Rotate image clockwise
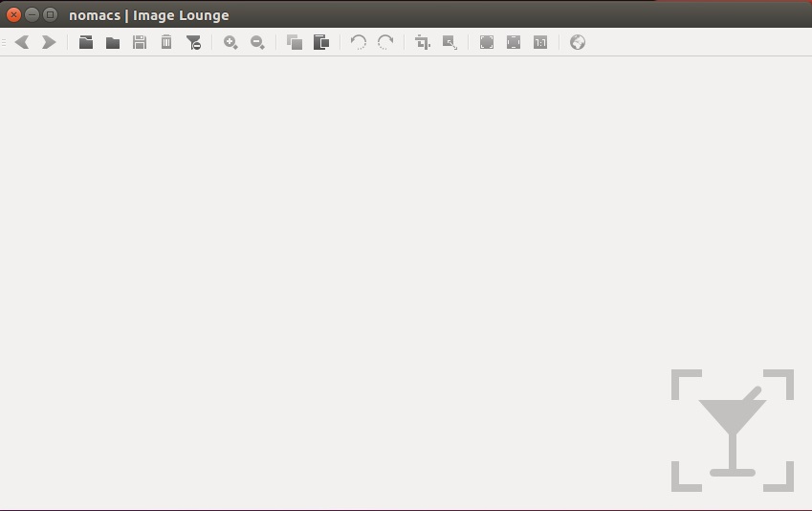 (385, 42)
